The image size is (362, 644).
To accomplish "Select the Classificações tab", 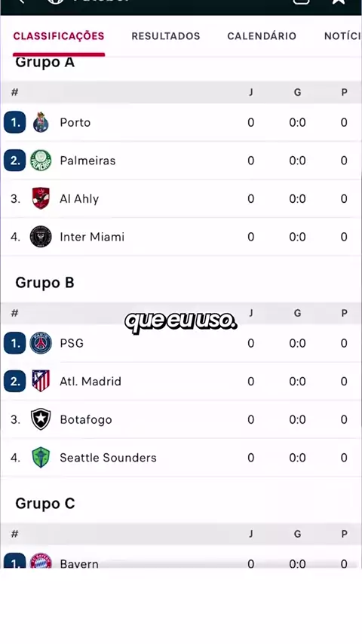I will (x=59, y=36).
